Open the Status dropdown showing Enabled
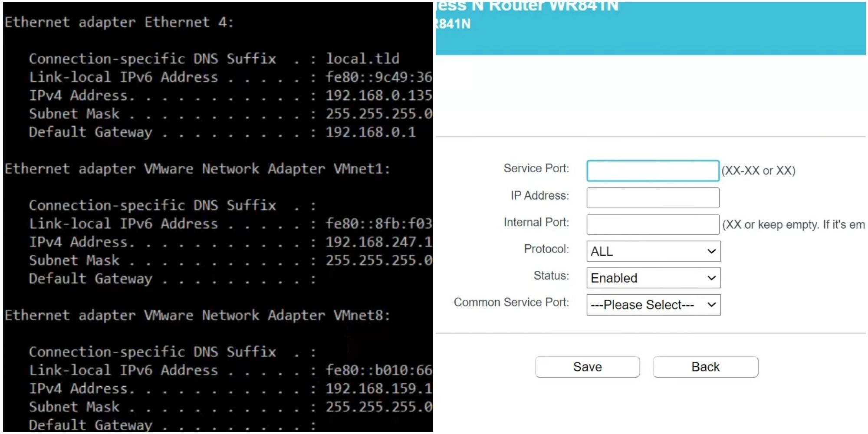This screenshot has height=434, width=868. (x=653, y=278)
